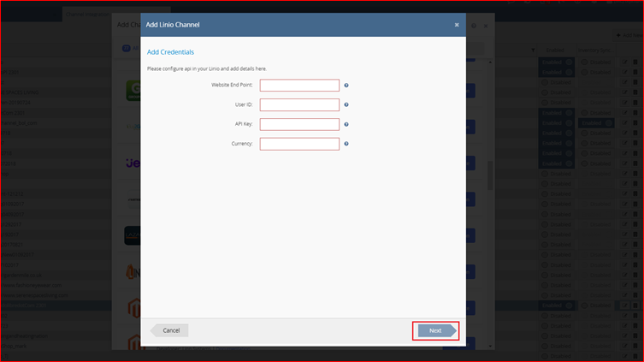Viewport: 644px width, 362px height.
Task: Toggle Enabled column switch for www.serenespacesliving.com row
Action: (x=557, y=295)
